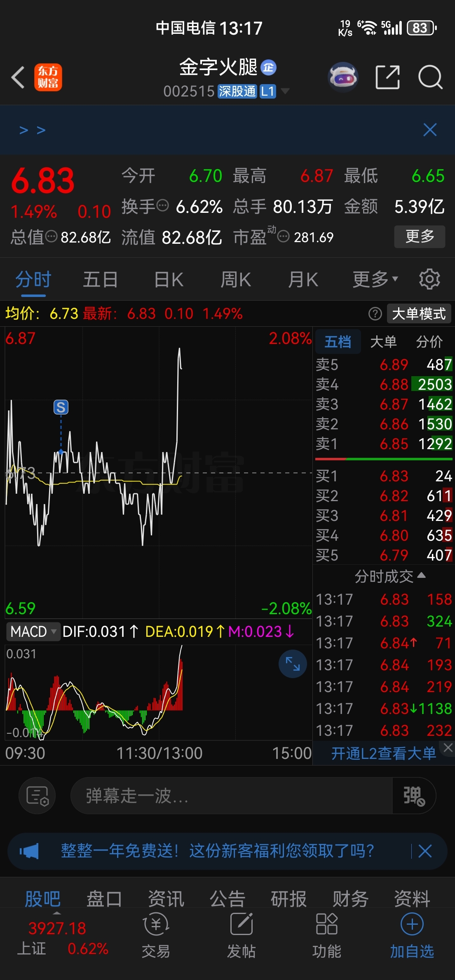Tap the AI robot assistant avatar
The width and height of the screenshot is (455, 980).
[342, 77]
